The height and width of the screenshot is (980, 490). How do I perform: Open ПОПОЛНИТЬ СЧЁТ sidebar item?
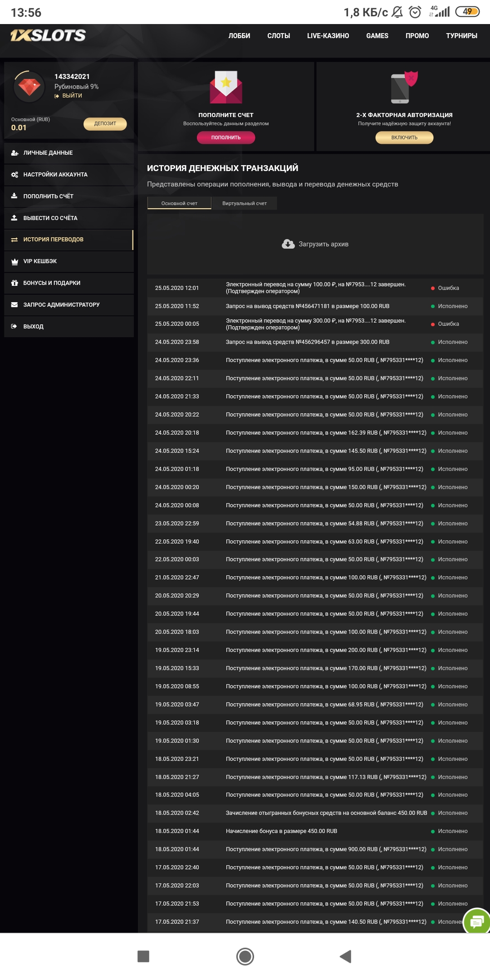coord(69,196)
